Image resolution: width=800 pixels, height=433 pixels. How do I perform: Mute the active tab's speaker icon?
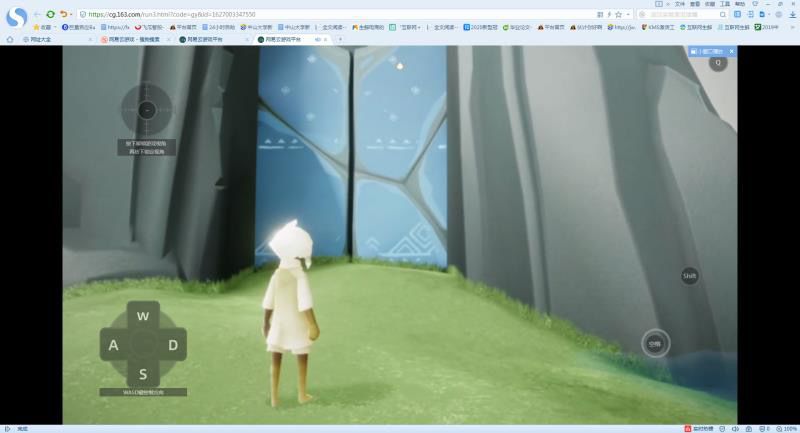click(318, 39)
